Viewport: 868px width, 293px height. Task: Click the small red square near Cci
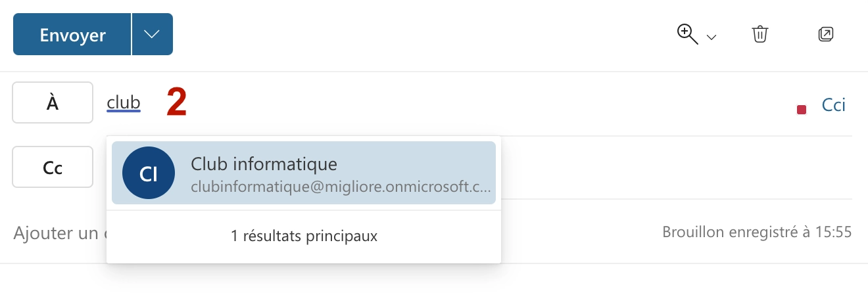coord(801,110)
